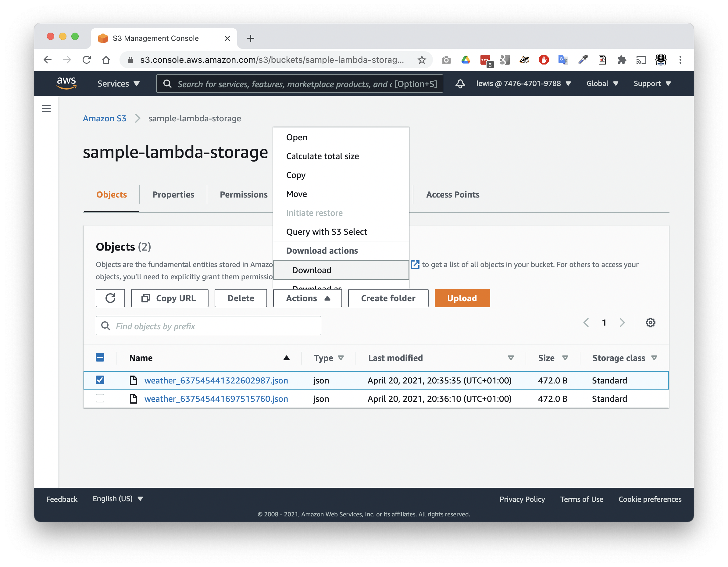This screenshot has height=567, width=728.
Task: Sort by Last modified column arrow
Action: [510, 358]
